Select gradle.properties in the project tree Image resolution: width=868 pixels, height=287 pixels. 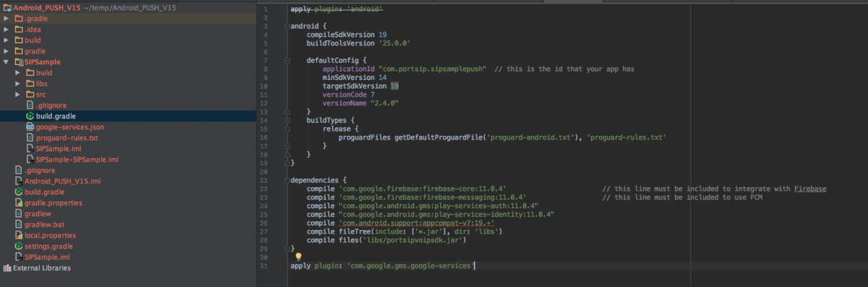[x=53, y=203]
